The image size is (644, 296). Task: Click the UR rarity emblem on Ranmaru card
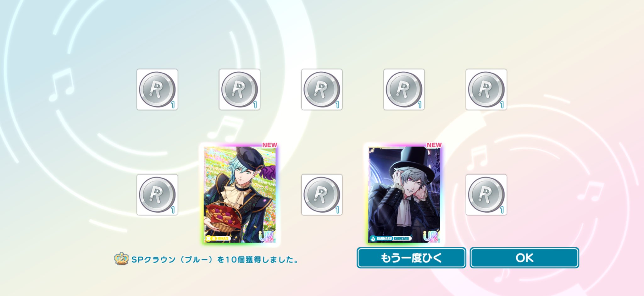430,236
